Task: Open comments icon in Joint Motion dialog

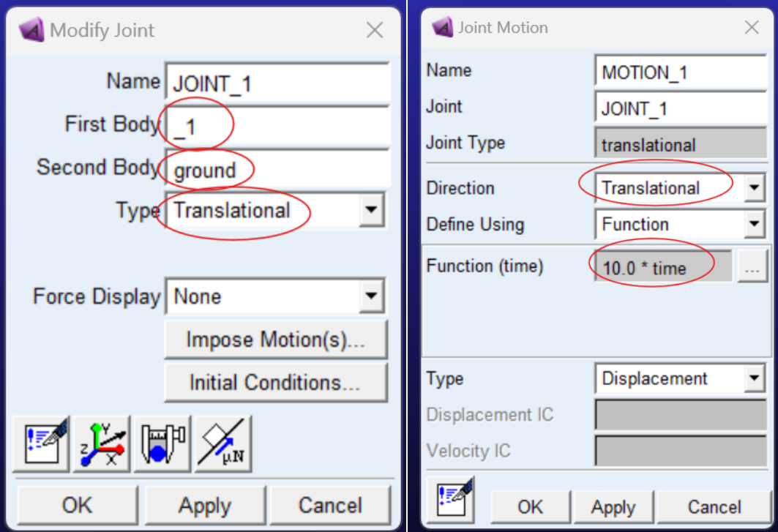Action: pos(451,500)
